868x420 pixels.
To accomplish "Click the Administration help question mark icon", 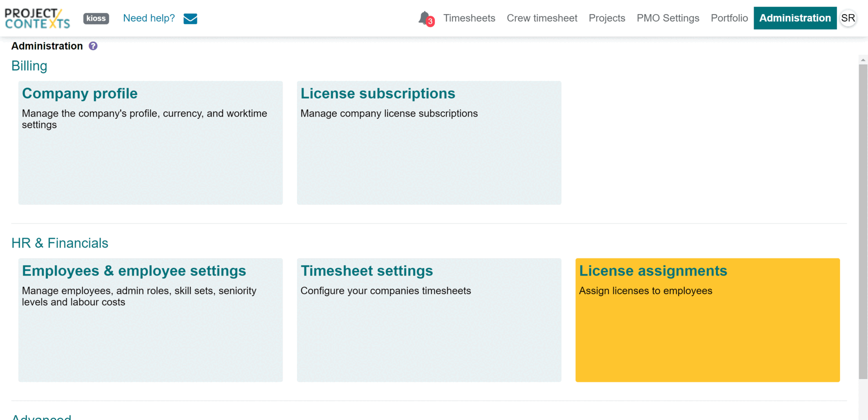I will coord(93,46).
